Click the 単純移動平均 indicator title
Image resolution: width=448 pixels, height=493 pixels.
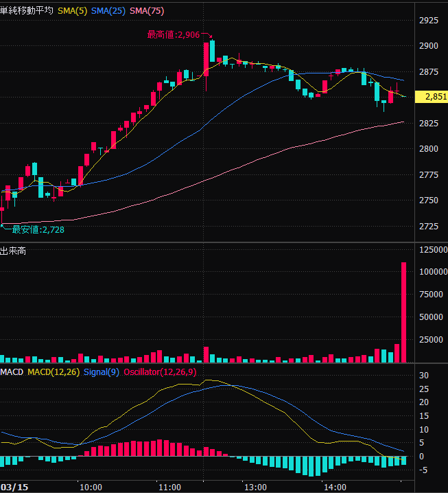click(27, 11)
